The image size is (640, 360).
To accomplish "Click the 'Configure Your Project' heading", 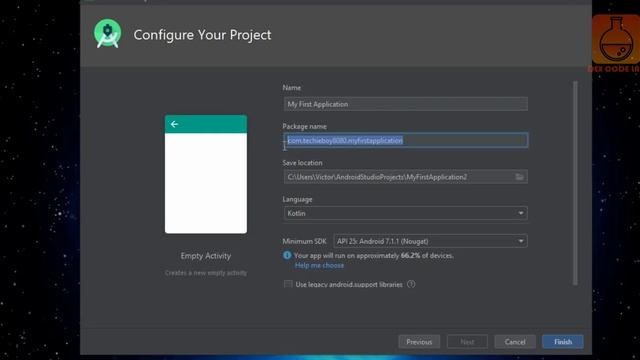I will (x=202, y=35).
